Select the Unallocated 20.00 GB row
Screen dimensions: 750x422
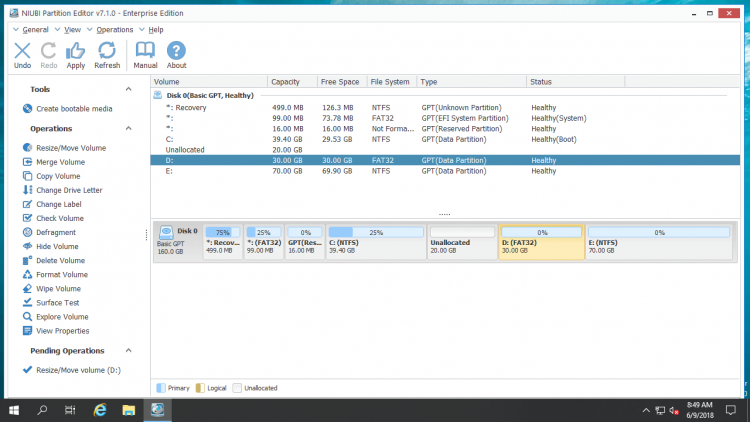(x=445, y=150)
